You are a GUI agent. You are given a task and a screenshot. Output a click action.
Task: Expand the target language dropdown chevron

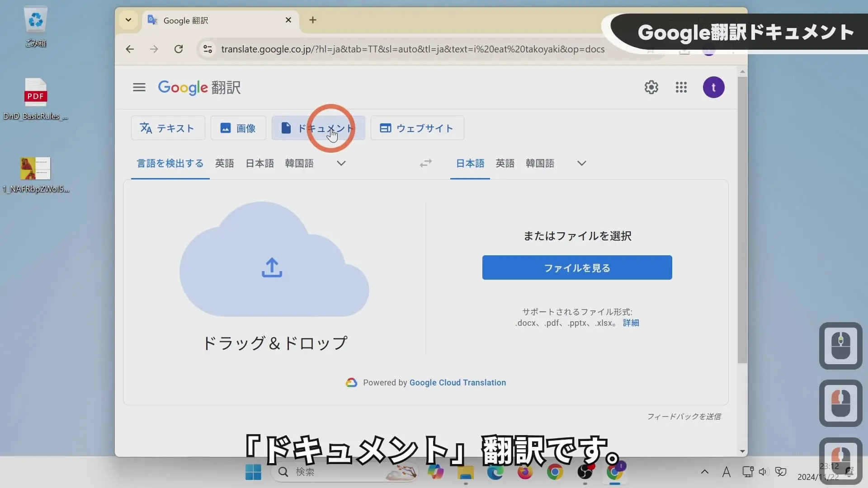pyautogui.click(x=581, y=163)
